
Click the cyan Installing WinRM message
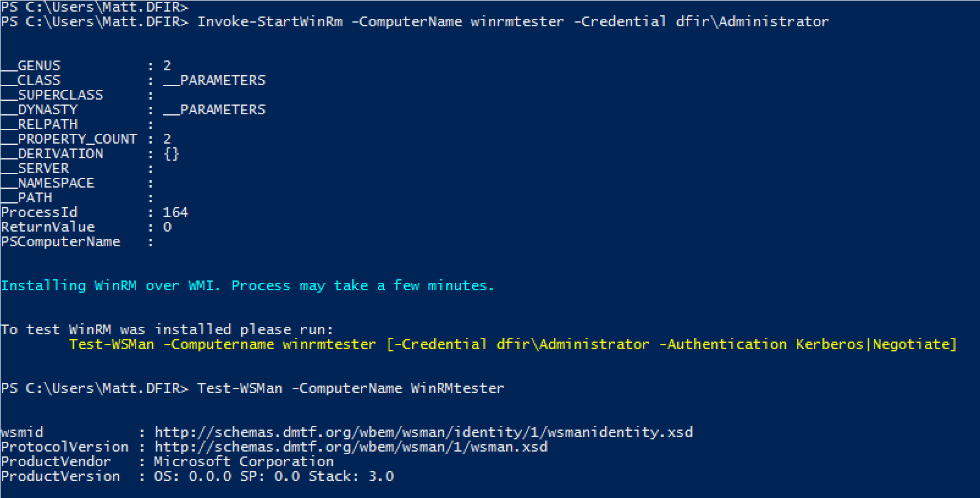247,286
